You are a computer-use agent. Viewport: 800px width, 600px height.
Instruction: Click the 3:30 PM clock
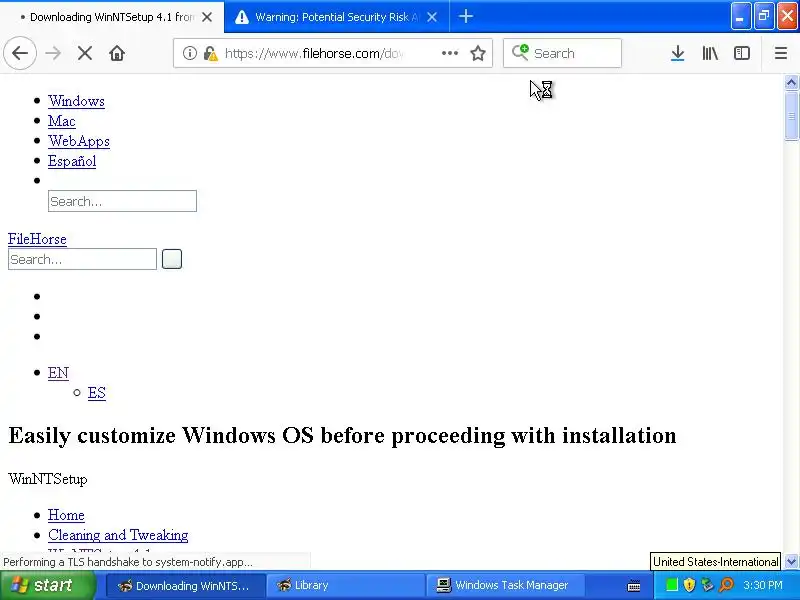[763, 585]
